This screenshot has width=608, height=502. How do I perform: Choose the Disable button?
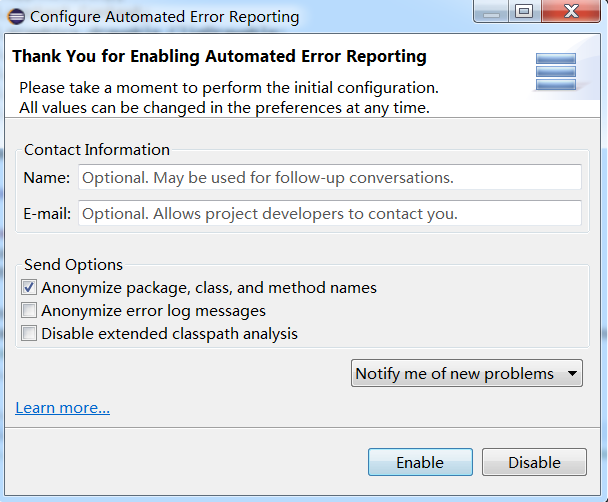point(534,462)
